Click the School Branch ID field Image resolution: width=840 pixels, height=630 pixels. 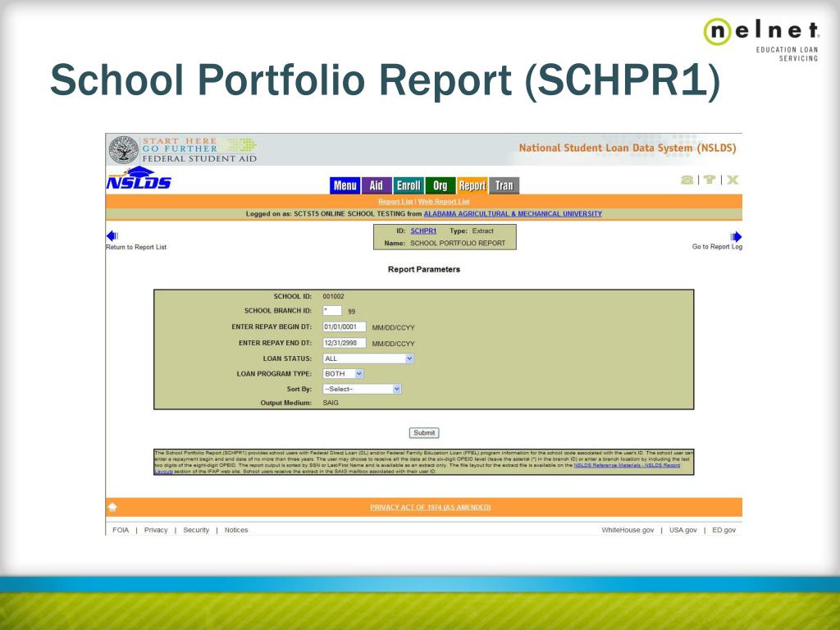click(332, 311)
